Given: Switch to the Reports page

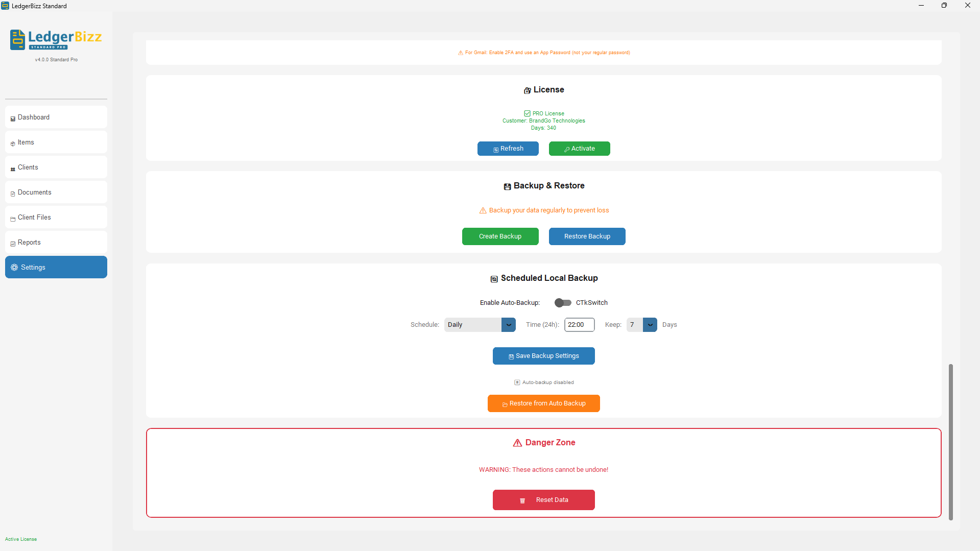Looking at the screenshot, I should (x=56, y=242).
